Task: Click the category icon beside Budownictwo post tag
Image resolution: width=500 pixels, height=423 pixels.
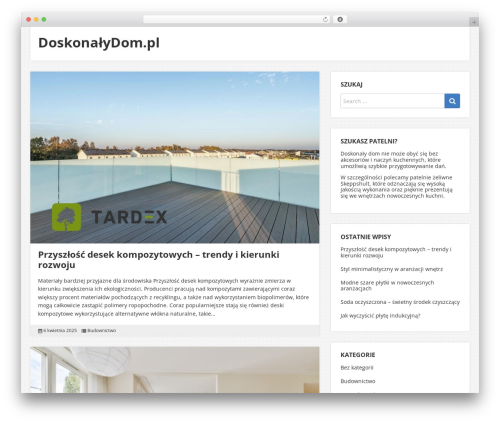Action: pos(84,331)
